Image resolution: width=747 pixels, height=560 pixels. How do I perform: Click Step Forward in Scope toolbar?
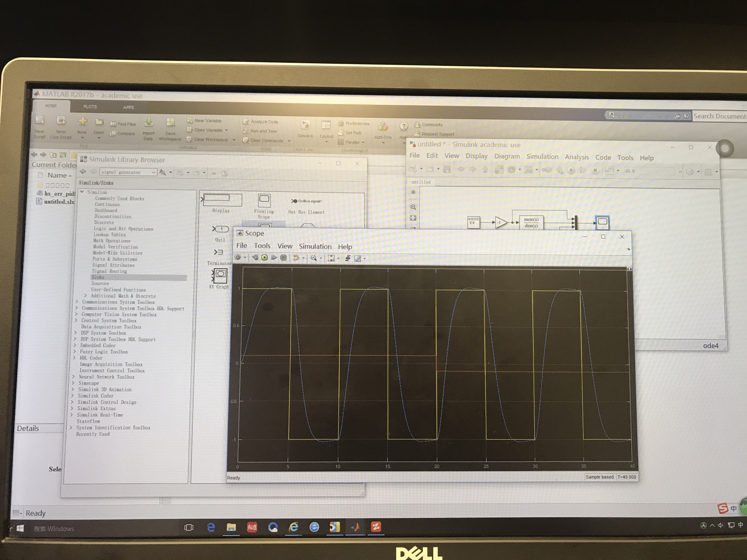coord(274,257)
